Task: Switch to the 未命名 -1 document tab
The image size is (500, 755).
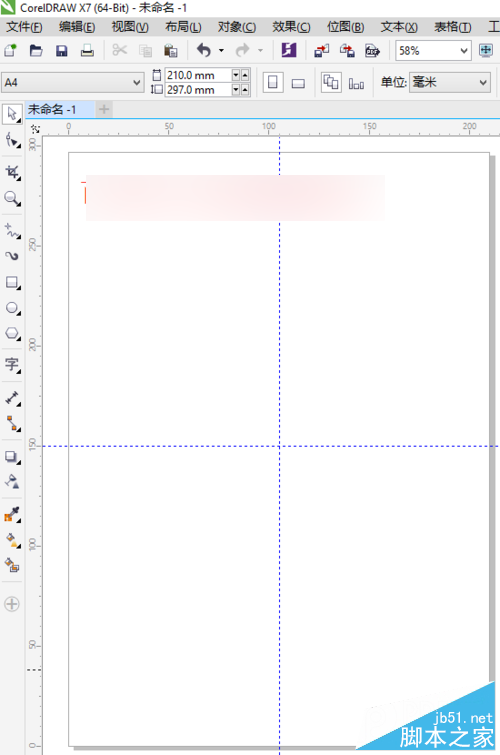Action: [x=60, y=110]
